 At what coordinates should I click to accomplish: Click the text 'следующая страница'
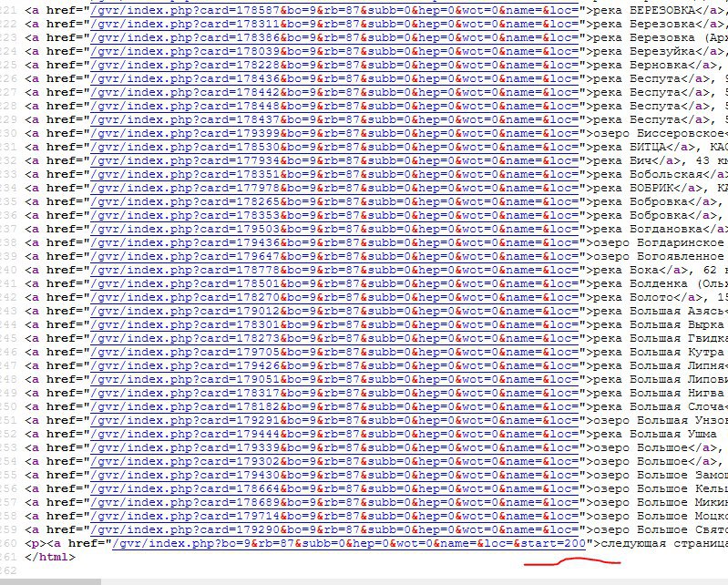click(664, 544)
